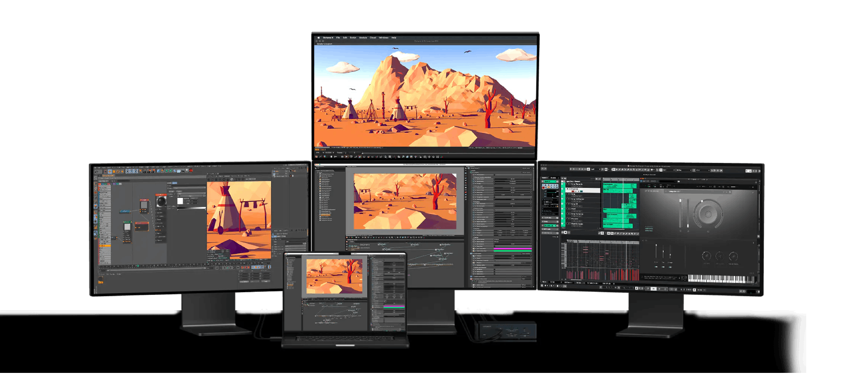Open the preset dropdown at the top of the instrument plugin
This screenshot has height=377, width=868.
point(675,192)
